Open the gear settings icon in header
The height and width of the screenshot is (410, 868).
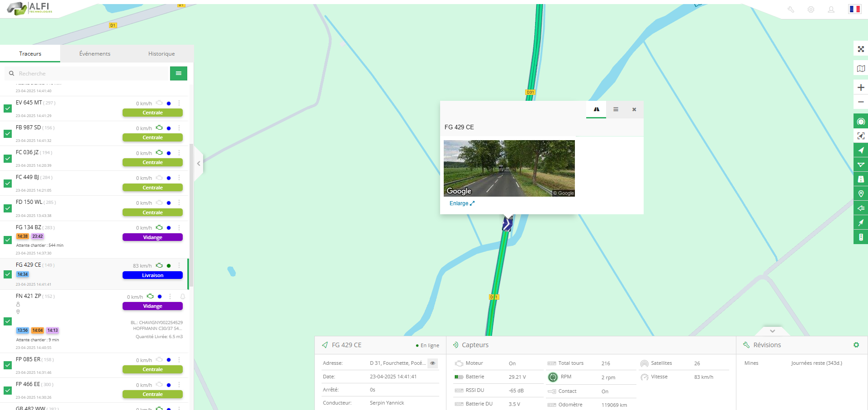tap(811, 9)
